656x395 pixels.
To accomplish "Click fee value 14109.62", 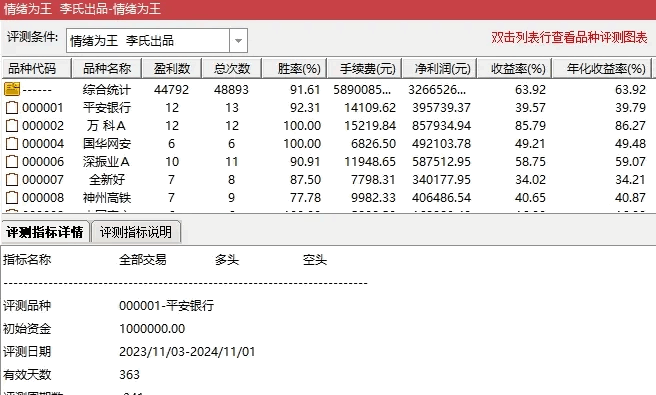I will (x=370, y=108).
